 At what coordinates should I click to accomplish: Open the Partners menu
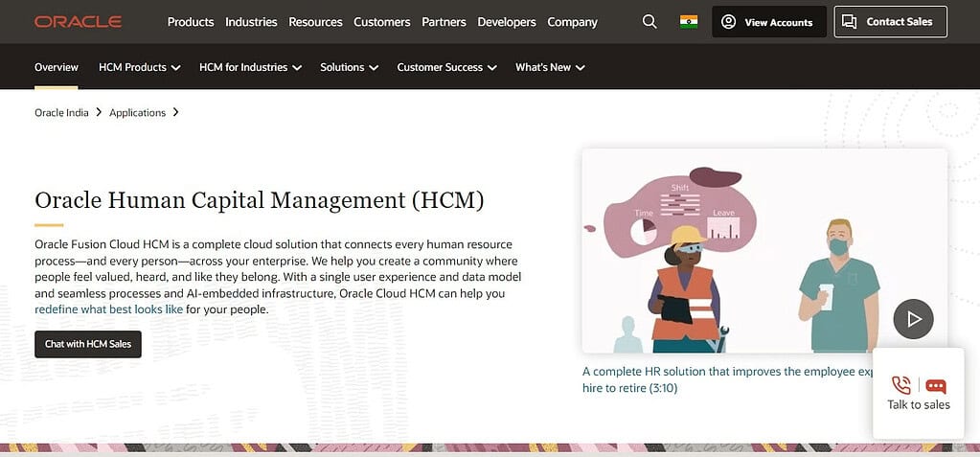coord(444,22)
